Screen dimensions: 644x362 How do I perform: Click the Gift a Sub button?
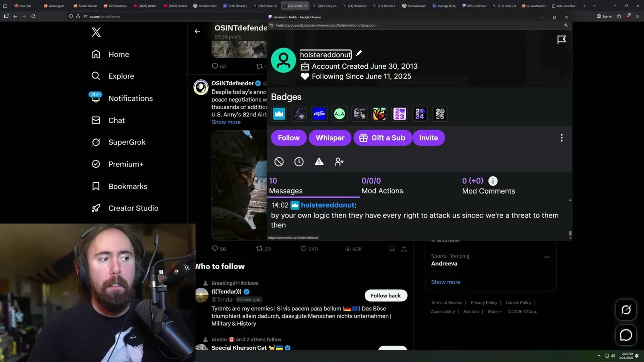(382, 138)
